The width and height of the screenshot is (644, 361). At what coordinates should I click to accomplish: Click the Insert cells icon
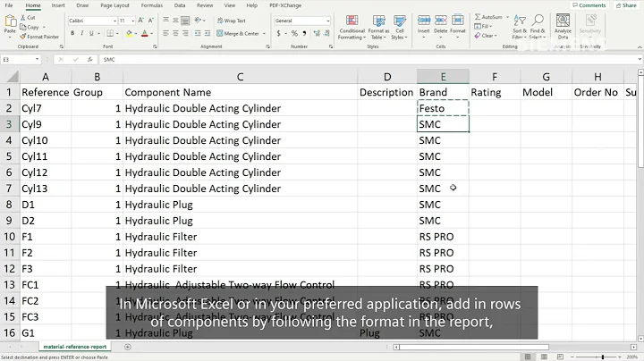423,21
